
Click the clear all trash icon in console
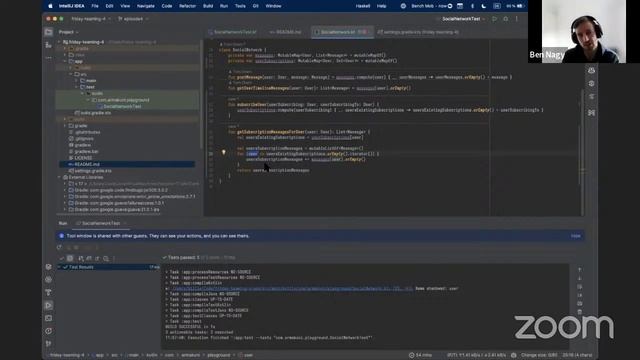(x=580, y=312)
